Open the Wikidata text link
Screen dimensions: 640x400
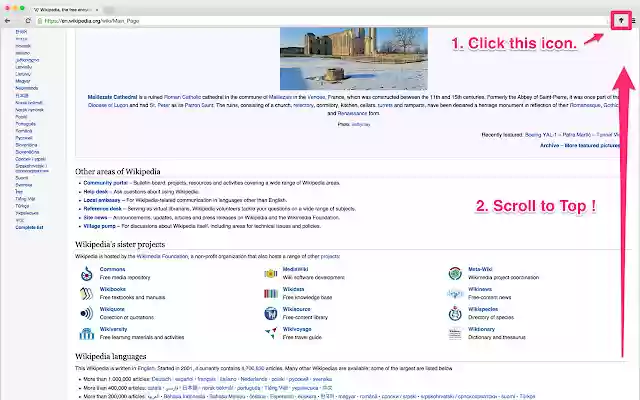[x=293, y=289]
